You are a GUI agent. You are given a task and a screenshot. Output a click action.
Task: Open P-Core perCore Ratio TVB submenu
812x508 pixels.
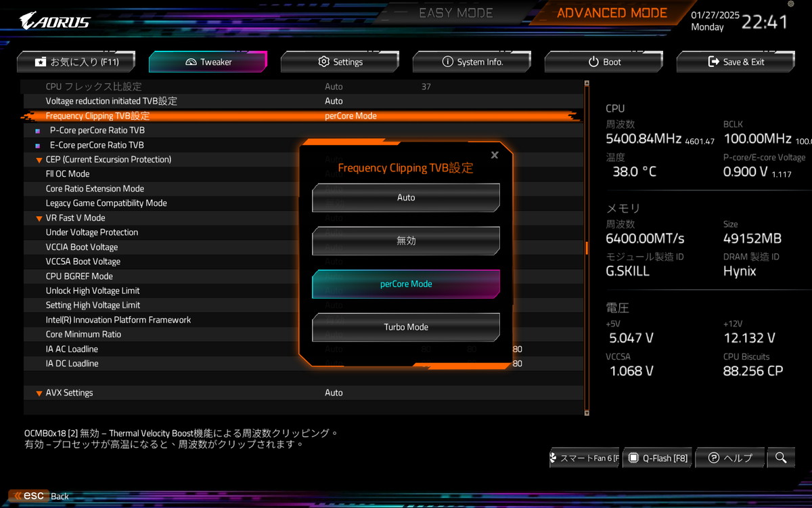click(303, 130)
